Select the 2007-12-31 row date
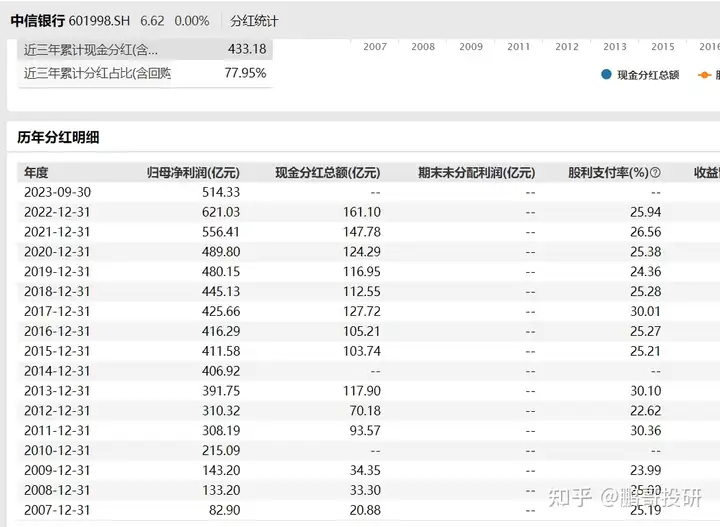Screen dimensions: 720x527 coord(57,510)
